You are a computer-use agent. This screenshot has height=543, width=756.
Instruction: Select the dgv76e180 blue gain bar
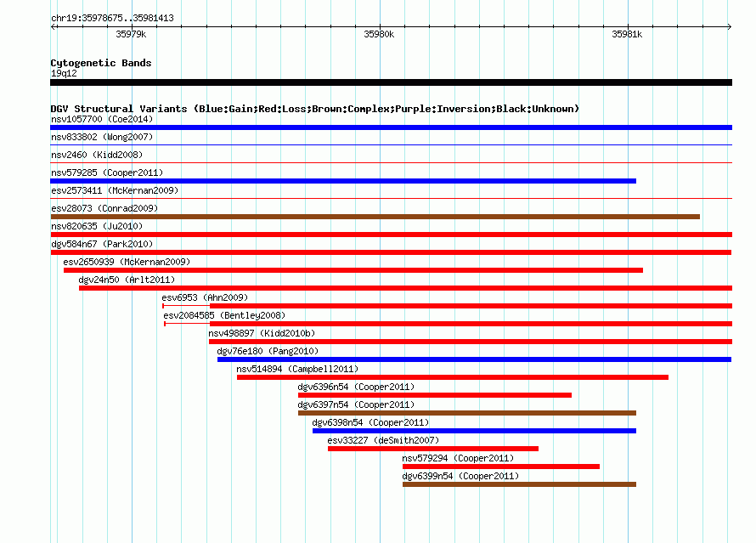click(475, 359)
